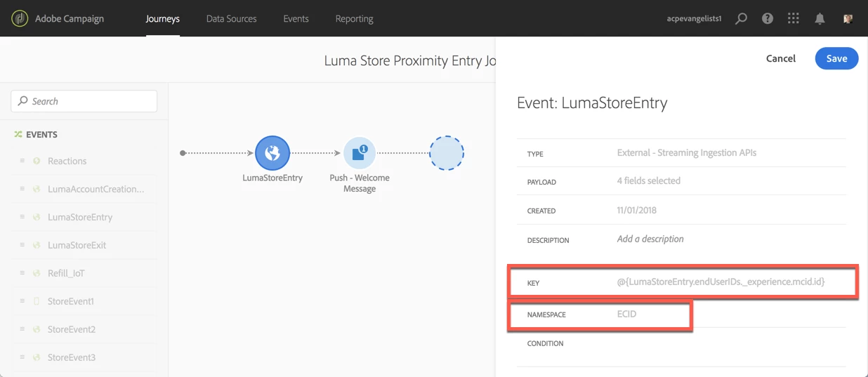This screenshot has height=377, width=868.
Task: Open the Reporting tab
Action: pyautogui.click(x=354, y=19)
